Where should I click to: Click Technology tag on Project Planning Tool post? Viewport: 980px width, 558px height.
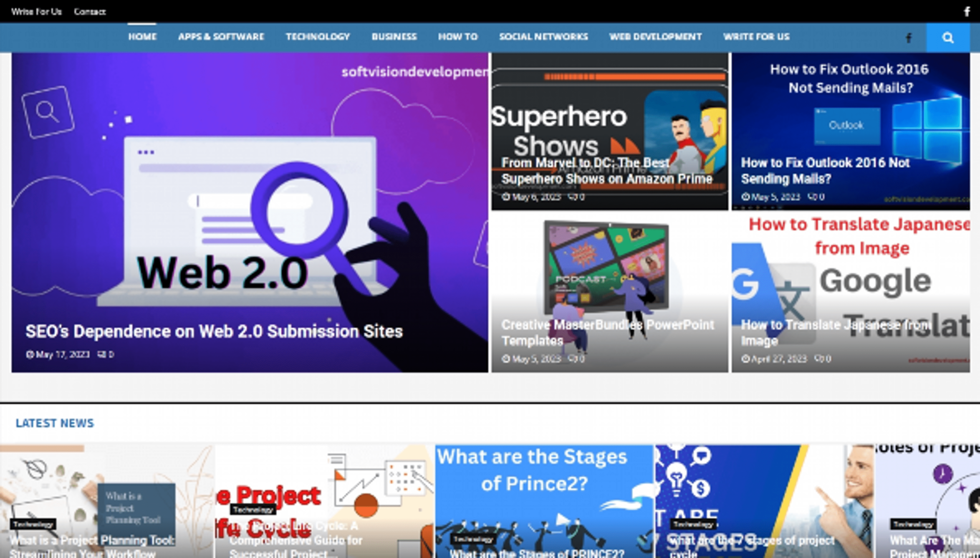(33, 524)
